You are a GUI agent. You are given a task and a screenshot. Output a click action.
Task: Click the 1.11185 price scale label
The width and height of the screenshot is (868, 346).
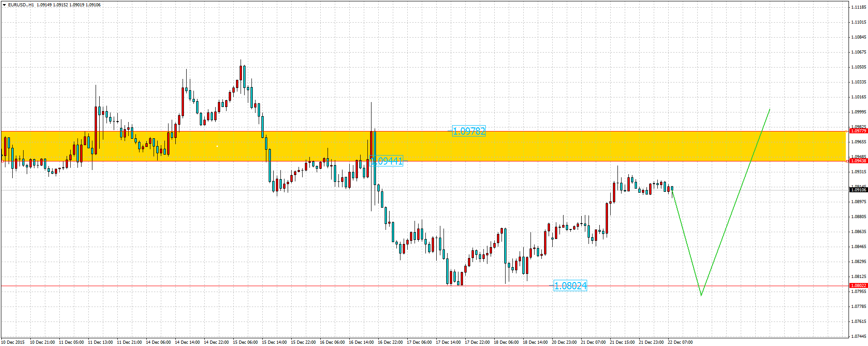tap(858, 7)
